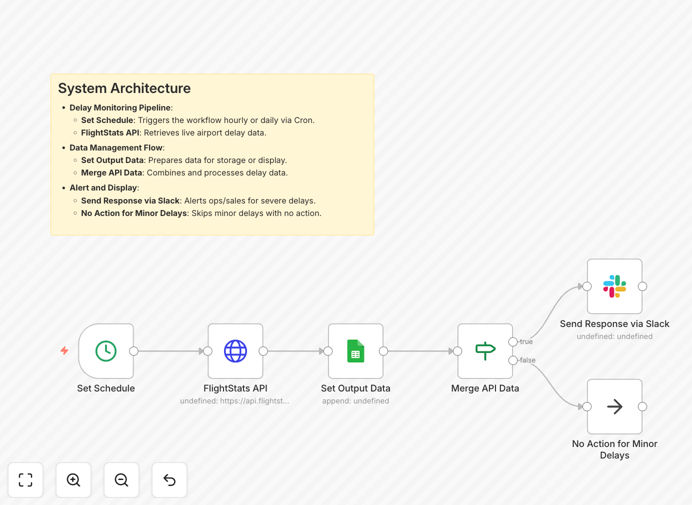Open the Merge API Data signpost node
The image size is (692, 505).
pyautogui.click(x=485, y=351)
